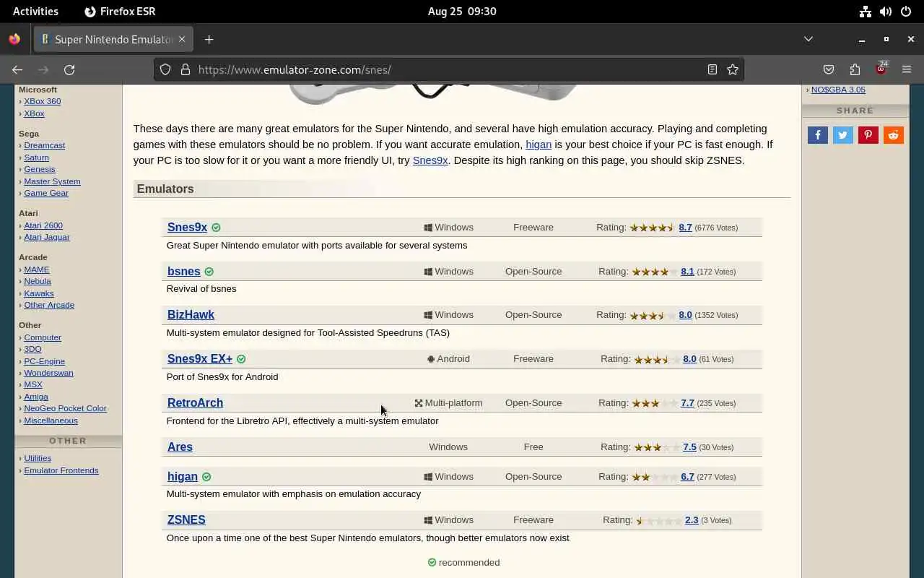Open Saturn sidebar link

(x=36, y=158)
